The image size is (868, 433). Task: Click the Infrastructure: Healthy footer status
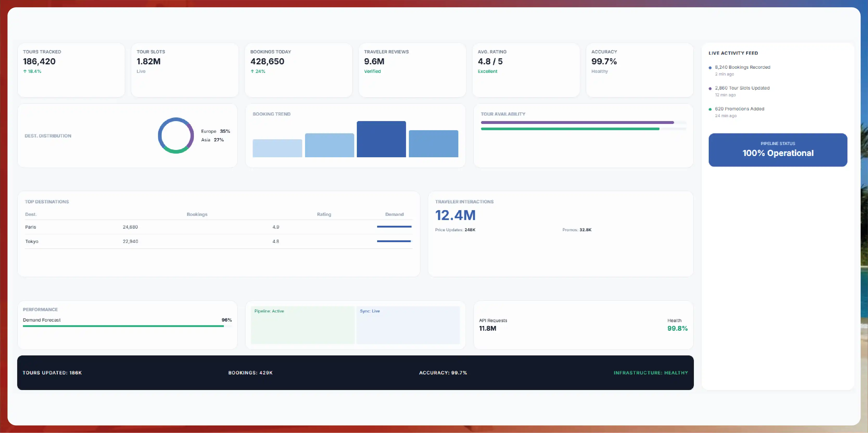click(651, 373)
